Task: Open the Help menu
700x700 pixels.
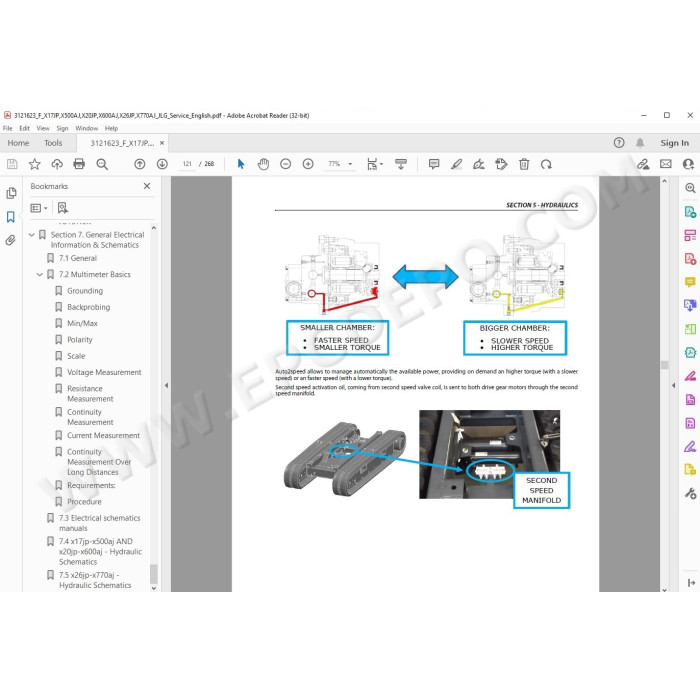Action: click(x=111, y=129)
